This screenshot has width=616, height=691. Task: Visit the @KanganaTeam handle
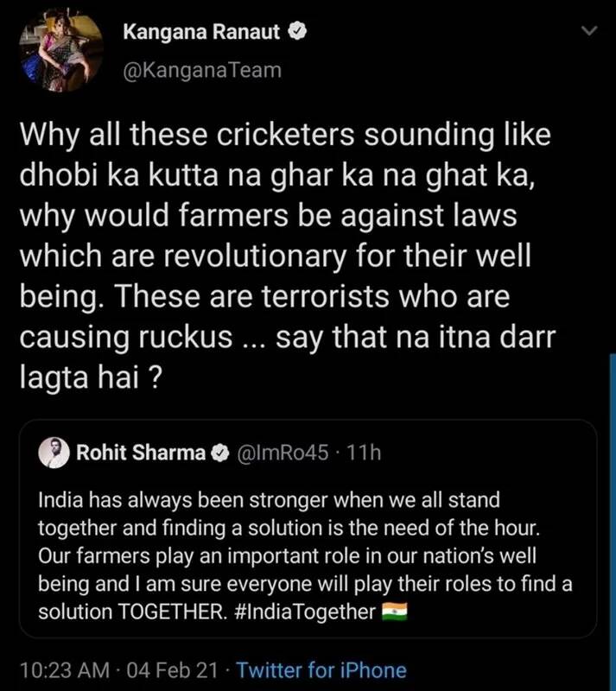point(203,70)
